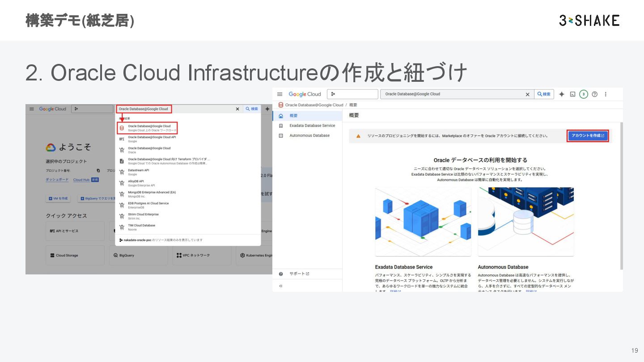Select MongoDB Enterprise Advanced (EA) result
The height and width of the screenshot is (362, 644).
(188, 194)
